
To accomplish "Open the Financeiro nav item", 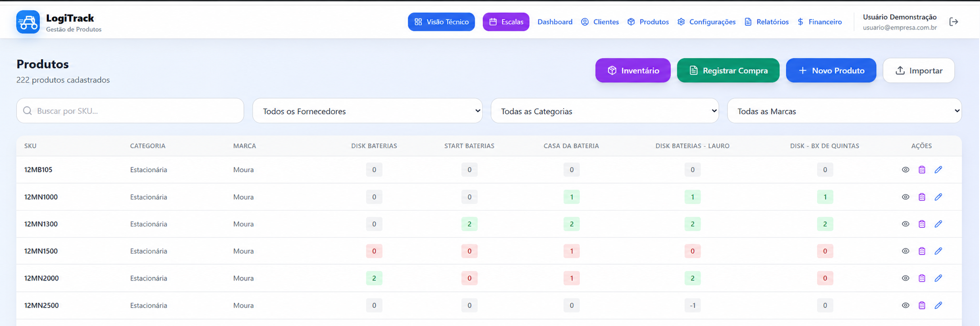I will click(x=820, y=22).
